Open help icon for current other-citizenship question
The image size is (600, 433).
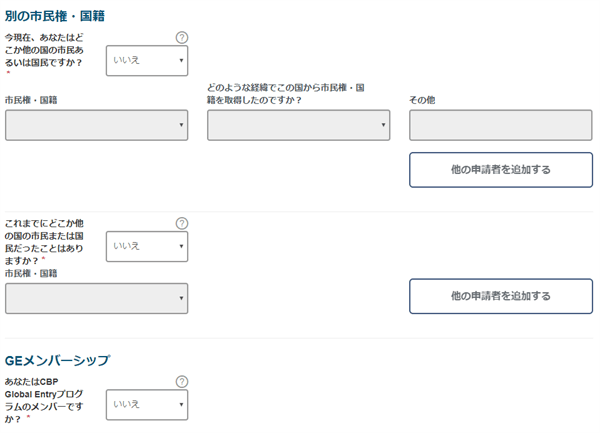(x=182, y=37)
